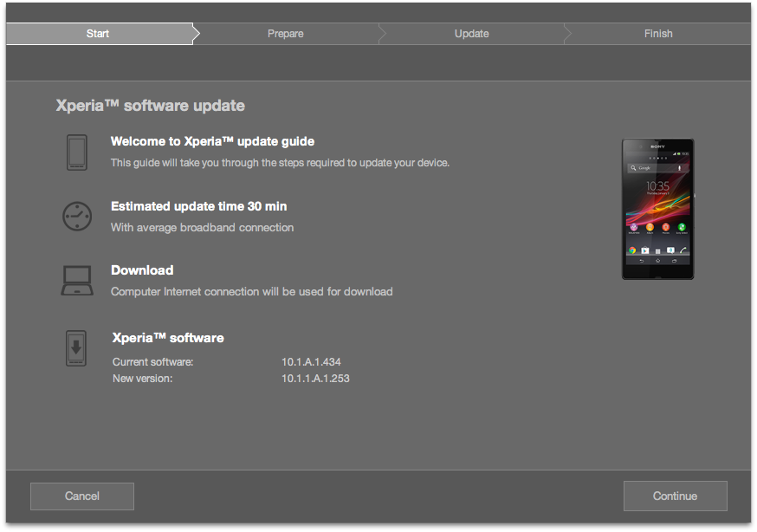The image size is (757, 532).
Task: Click new version value 10.1.1.A.1.253
Action: [316, 379]
